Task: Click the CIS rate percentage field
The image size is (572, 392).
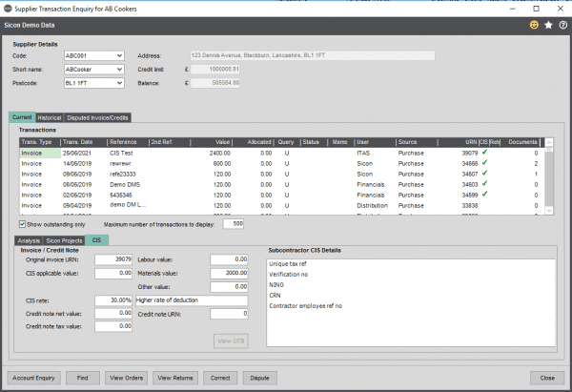Action: click(x=113, y=300)
